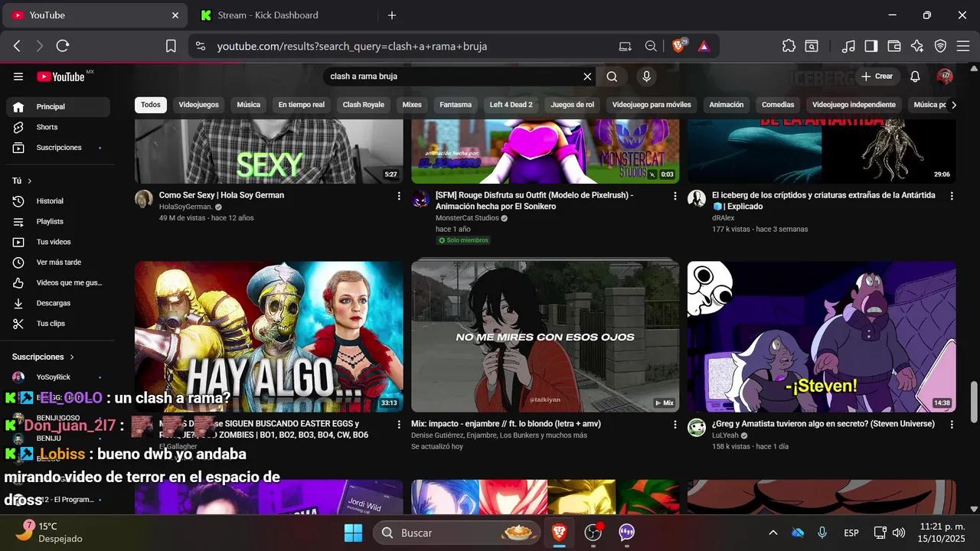
Task: Open the browser extensions puzzle icon
Action: pos(789,46)
